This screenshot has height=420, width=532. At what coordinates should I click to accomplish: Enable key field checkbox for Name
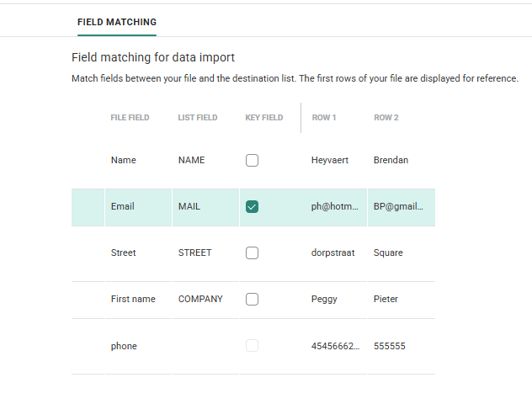coord(252,160)
